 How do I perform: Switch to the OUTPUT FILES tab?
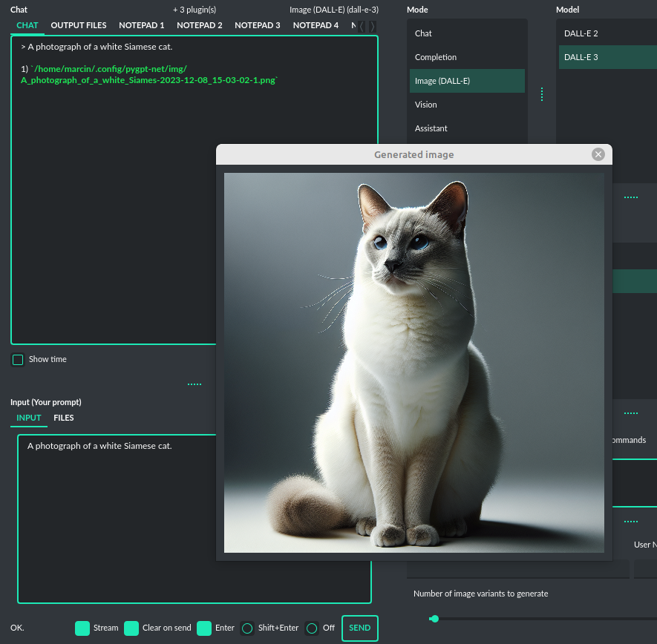(79, 25)
